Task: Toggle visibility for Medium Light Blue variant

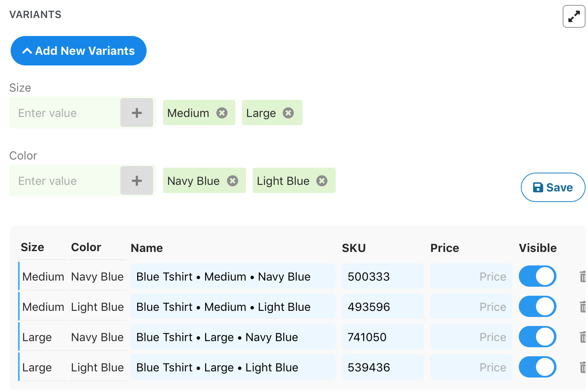Action: point(537,307)
